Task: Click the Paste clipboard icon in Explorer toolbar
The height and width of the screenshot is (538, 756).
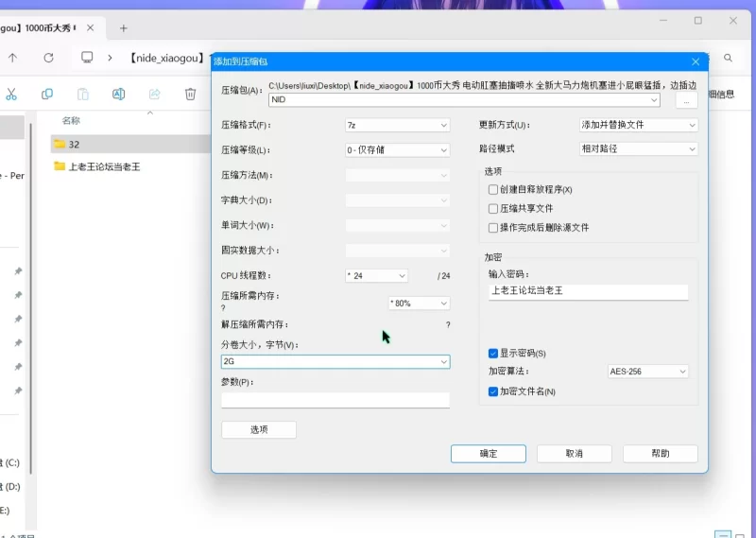Action: pyautogui.click(x=83, y=94)
